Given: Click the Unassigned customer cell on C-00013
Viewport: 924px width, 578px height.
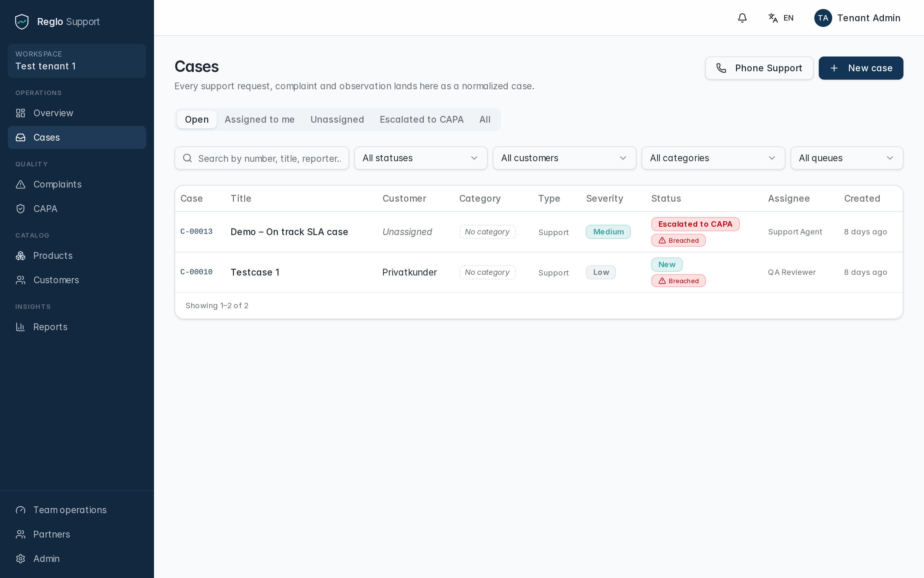Looking at the screenshot, I should 407,232.
